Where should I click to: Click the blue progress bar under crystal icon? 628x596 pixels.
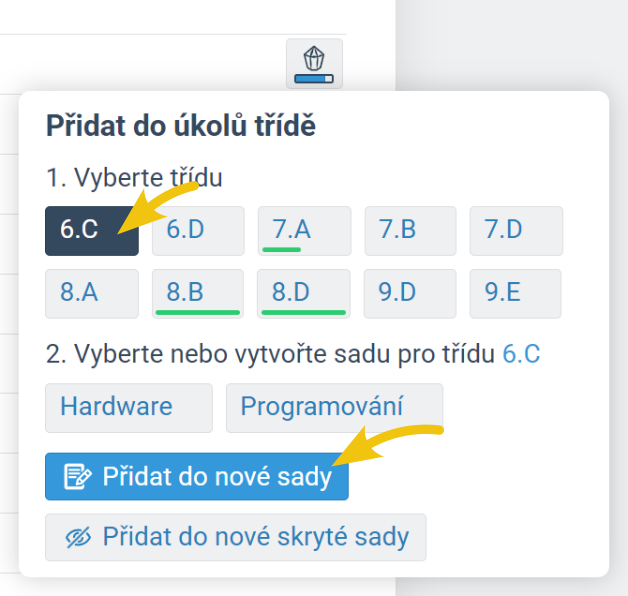[314, 77]
